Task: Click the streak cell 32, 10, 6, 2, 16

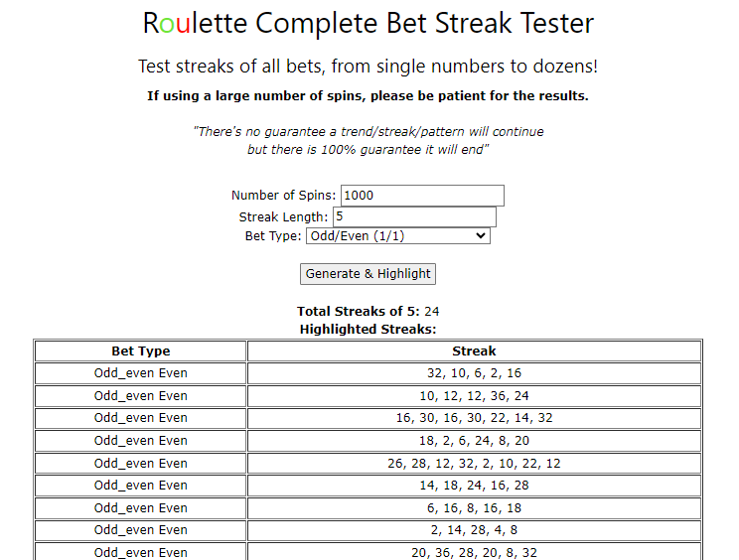Action: pyautogui.click(x=474, y=373)
